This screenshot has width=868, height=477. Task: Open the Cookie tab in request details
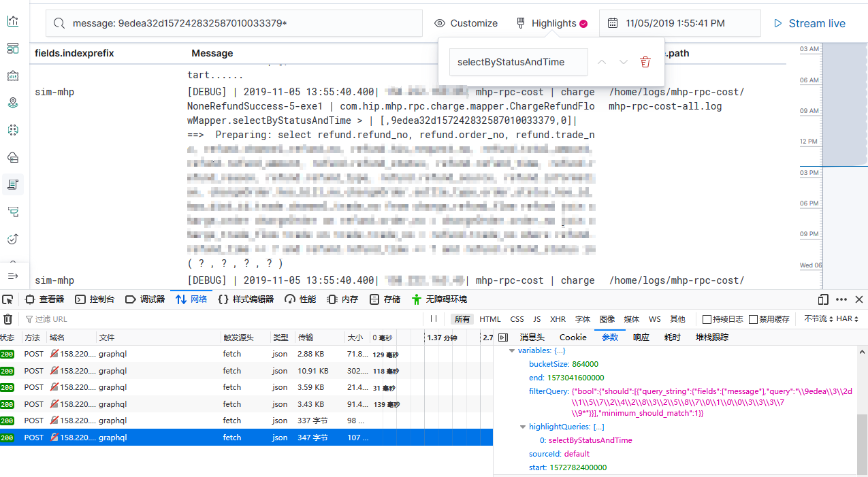[573, 338]
